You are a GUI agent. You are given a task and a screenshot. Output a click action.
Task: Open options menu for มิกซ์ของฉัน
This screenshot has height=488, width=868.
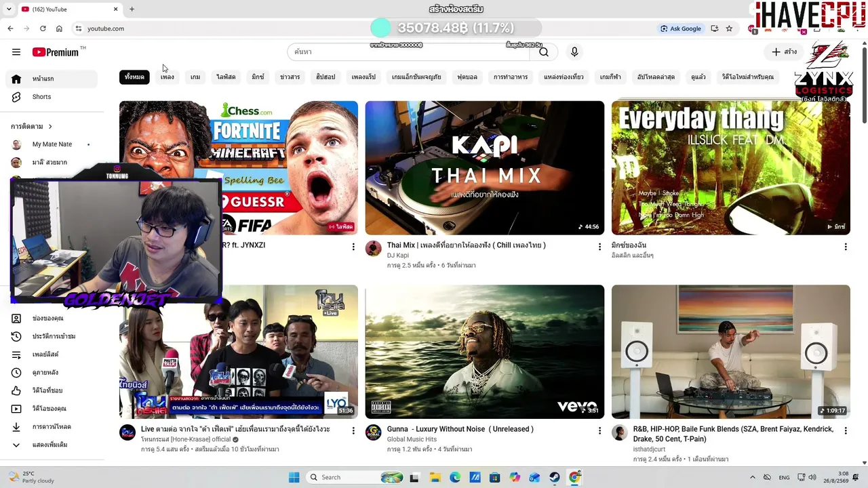click(x=846, y=247)
